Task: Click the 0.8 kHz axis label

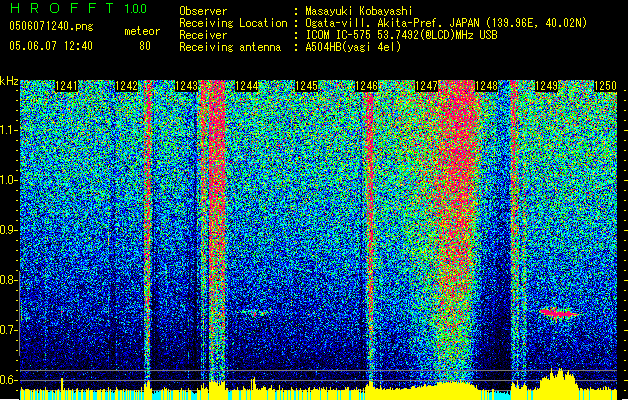Action: pyautogui.click(x=8, y=280)
